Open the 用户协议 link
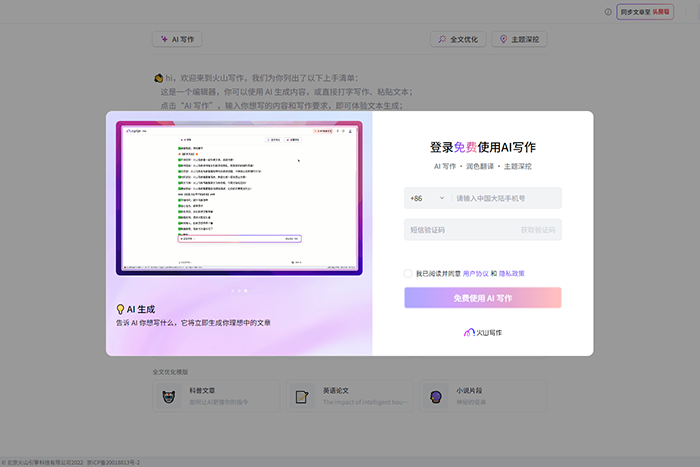This screenshot has height=467, width=700. (475, 273)
